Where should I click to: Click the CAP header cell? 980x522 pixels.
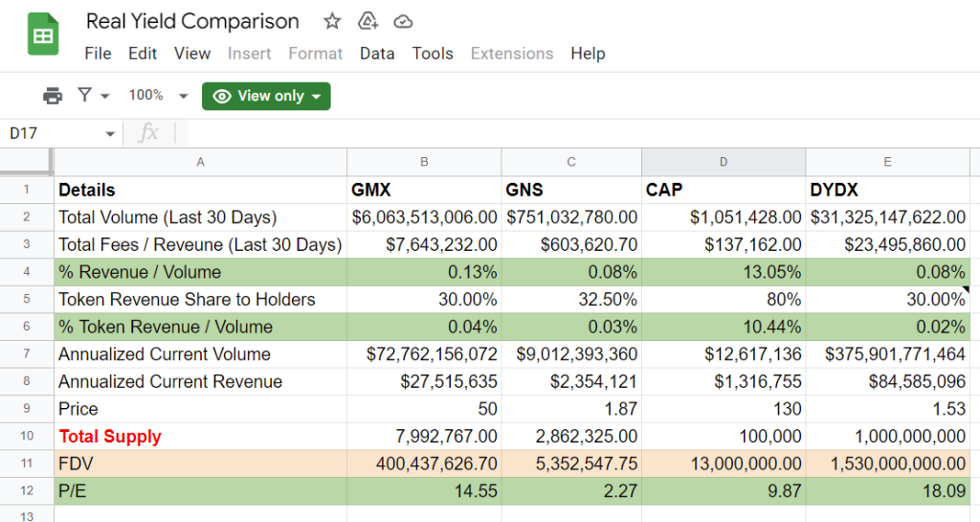(x=724, y=190)
